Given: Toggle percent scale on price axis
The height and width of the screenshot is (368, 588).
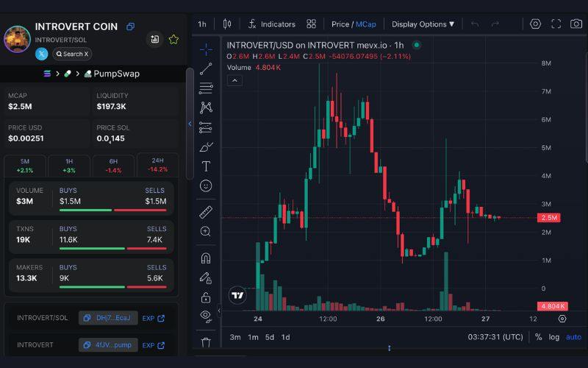Looking at the screenshot, I should click(539, 337).
